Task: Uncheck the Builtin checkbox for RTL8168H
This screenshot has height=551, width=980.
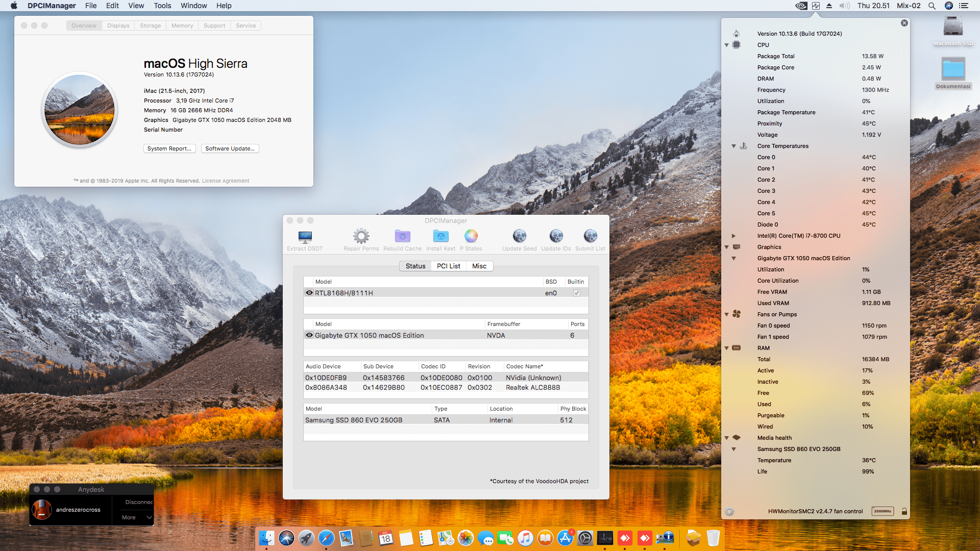Action: tap(577, 293)
